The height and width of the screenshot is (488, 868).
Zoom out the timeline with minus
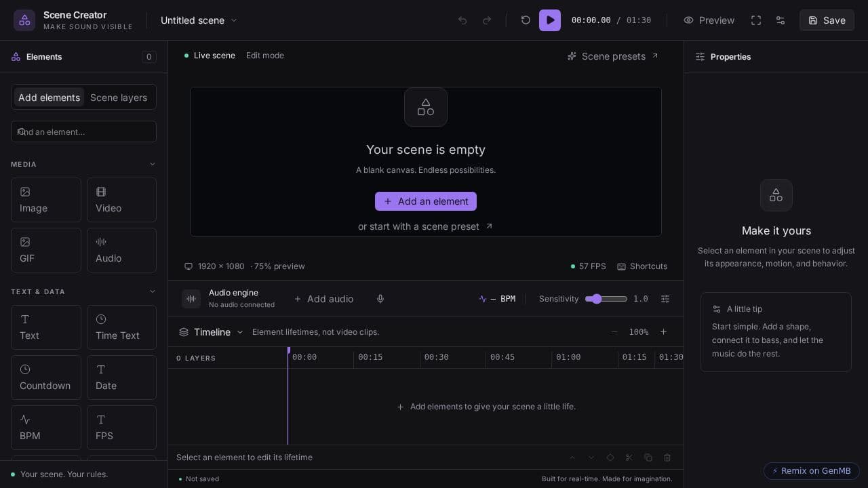click(x=614, y=332)
